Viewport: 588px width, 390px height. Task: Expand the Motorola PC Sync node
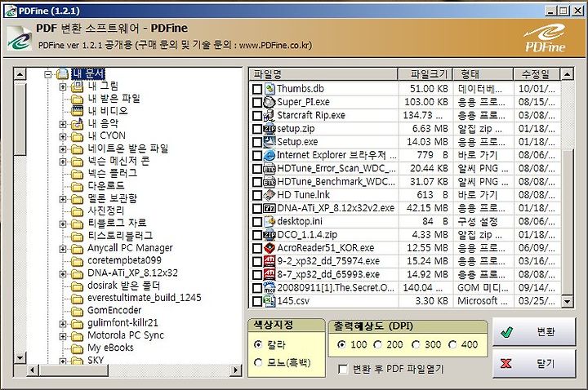[x=63, y=336]
